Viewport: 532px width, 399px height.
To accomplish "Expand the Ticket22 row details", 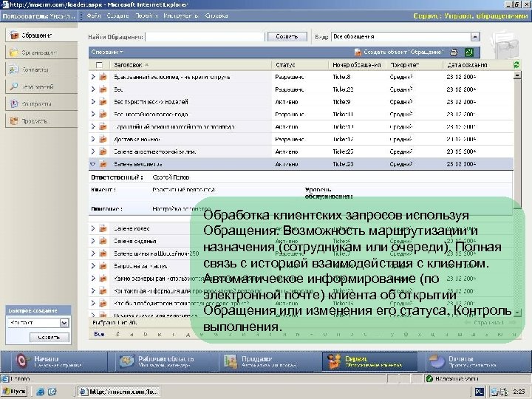I will [93, 89].
